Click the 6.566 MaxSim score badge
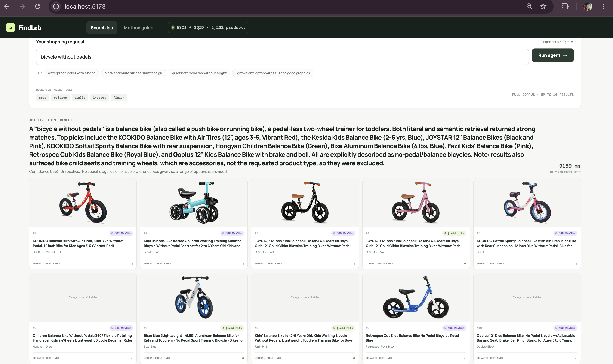 [232, 233]
